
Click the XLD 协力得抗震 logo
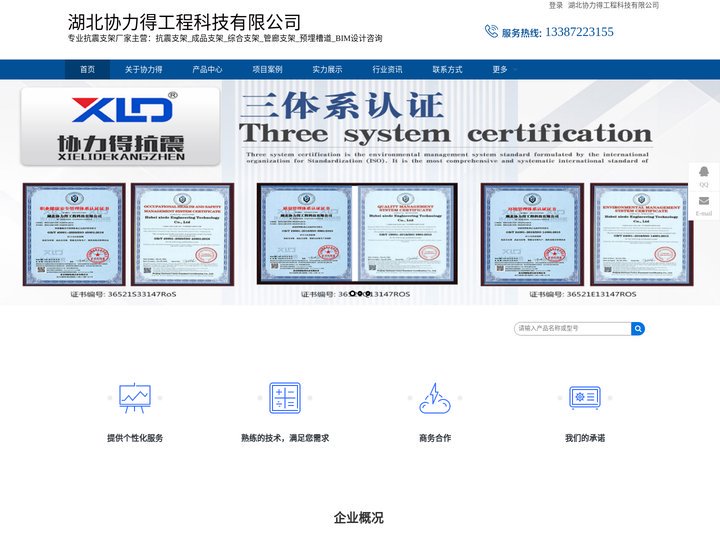(x=121, y=127)
